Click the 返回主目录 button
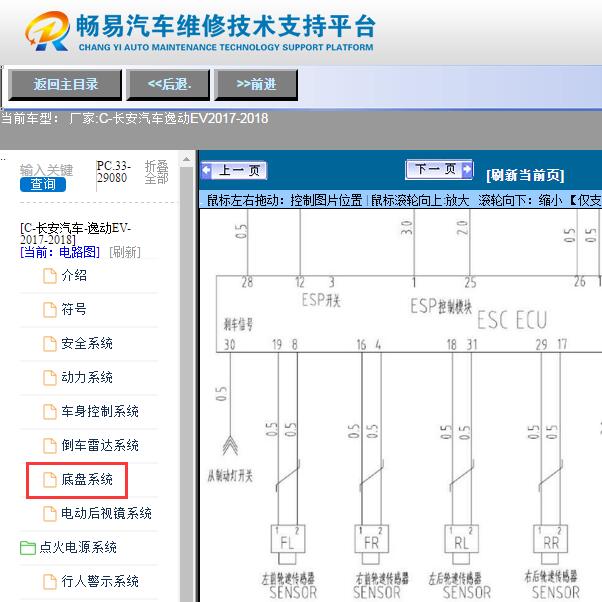 coord(65,85)
